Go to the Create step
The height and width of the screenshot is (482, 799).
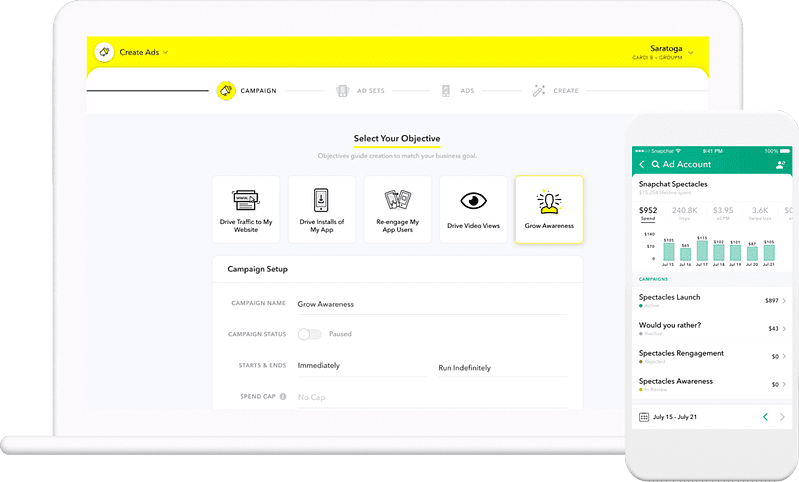pyautogui.click(x=555, y=91)
